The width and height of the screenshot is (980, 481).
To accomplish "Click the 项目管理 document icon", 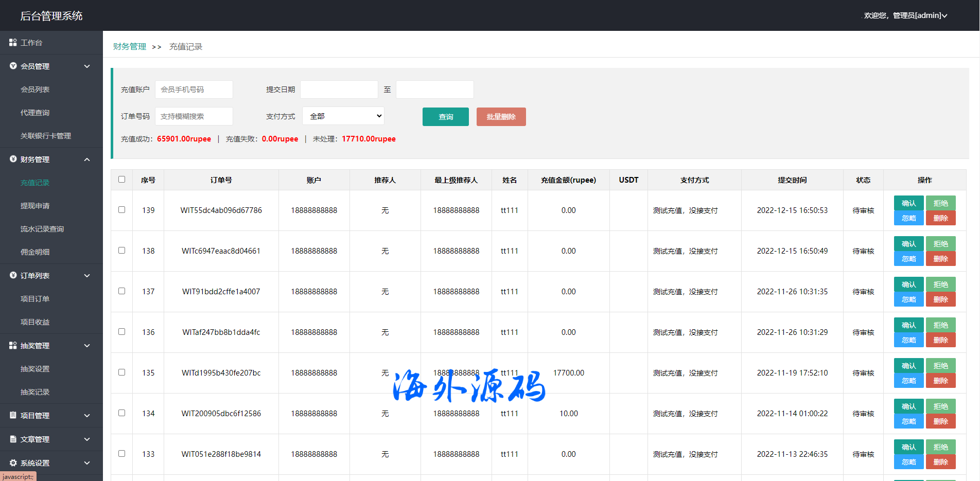I will 13,415.
